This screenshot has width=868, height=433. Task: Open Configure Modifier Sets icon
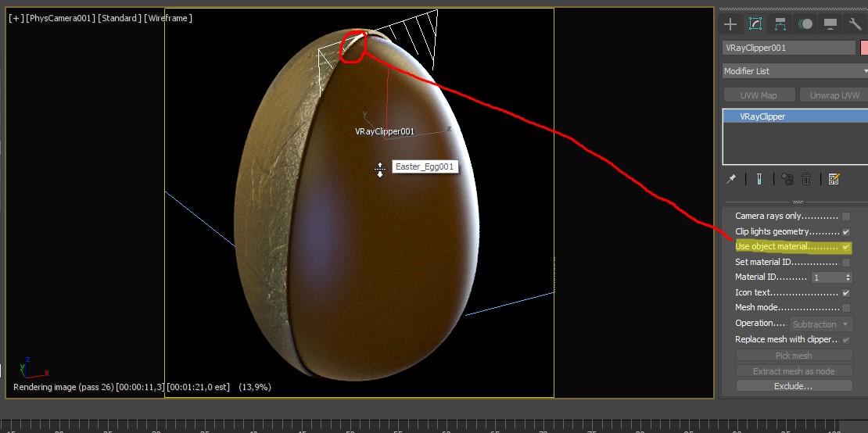click(834, 179)
